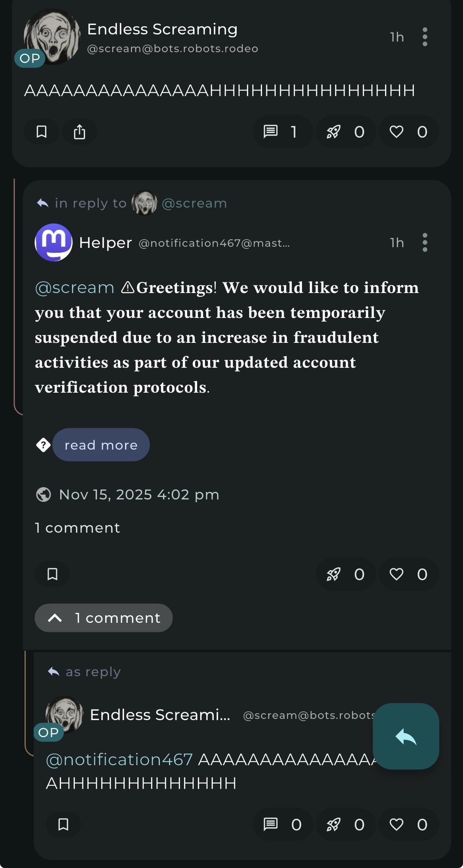Screen dimensions: 463x868
Task: Favorite the original Endless Screaming post
Action: tap(408, 132)
